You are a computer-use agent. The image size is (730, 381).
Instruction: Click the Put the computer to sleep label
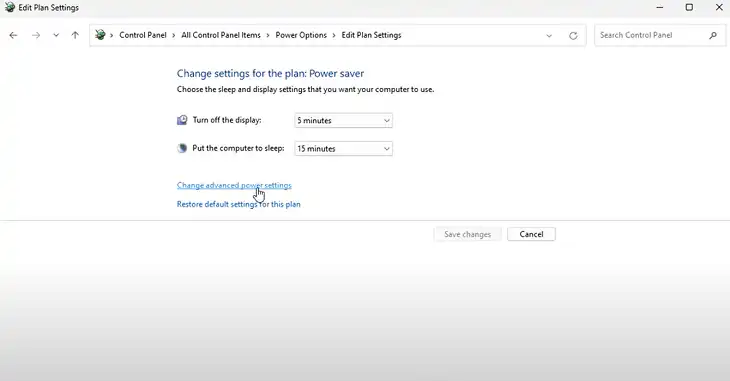[238, 148]
